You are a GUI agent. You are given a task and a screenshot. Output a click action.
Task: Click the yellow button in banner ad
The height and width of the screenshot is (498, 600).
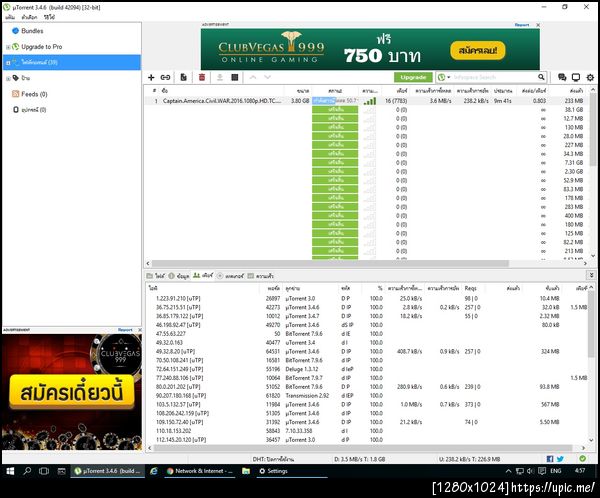[478, 51]
